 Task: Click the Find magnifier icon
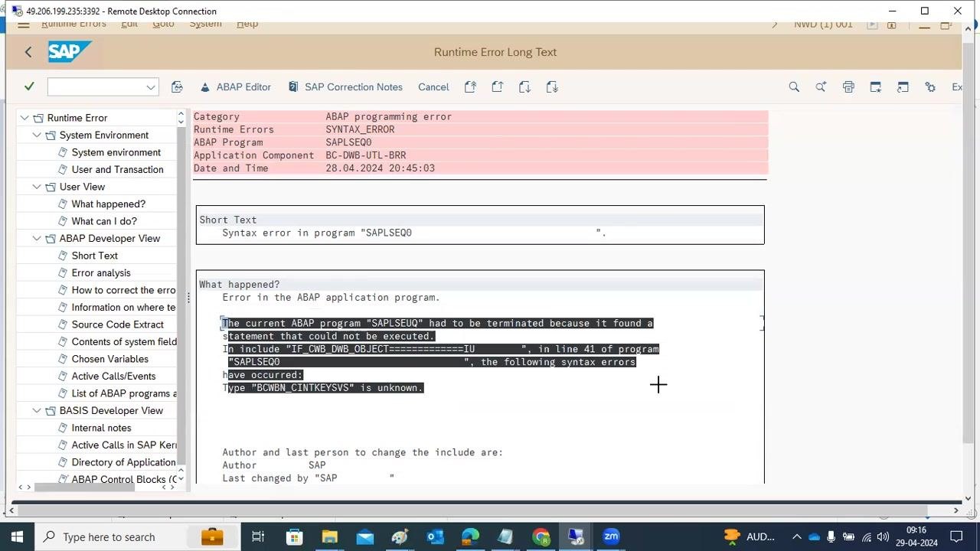794,87
